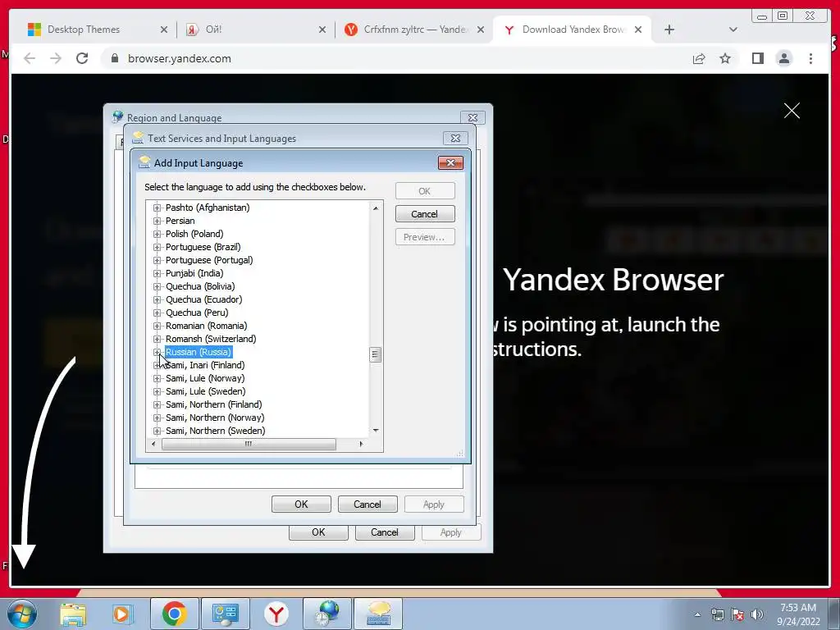Go forward in Chrome
Image resolution: width=840 pixels, height=630 pixels.
[56, 58]
